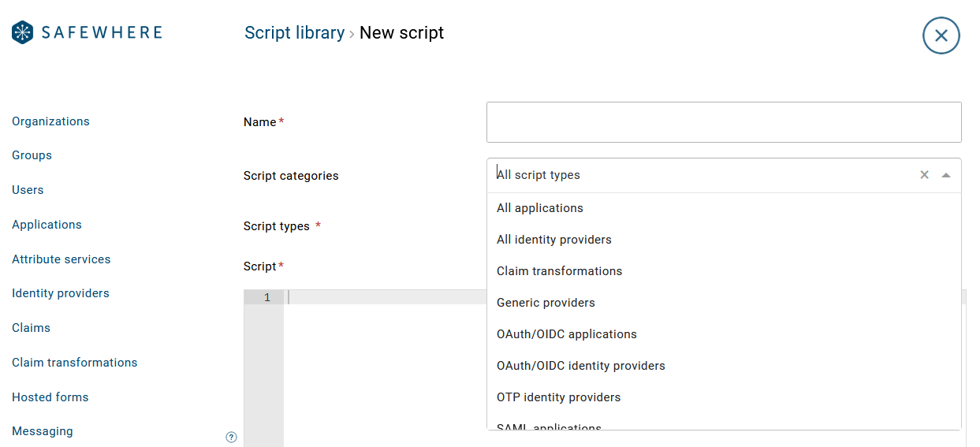Choose OAuth/OIDC applications option
Screen dimensions: 980x447
(x=566, y=334)
